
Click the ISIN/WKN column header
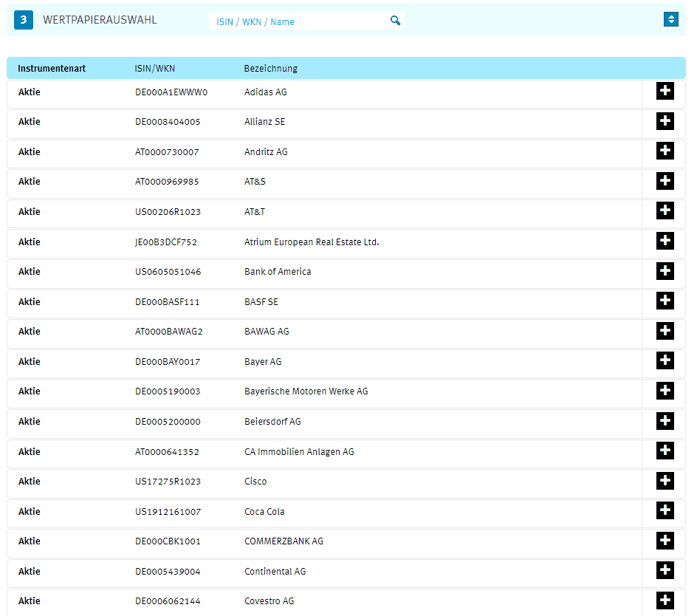[155, 69]
